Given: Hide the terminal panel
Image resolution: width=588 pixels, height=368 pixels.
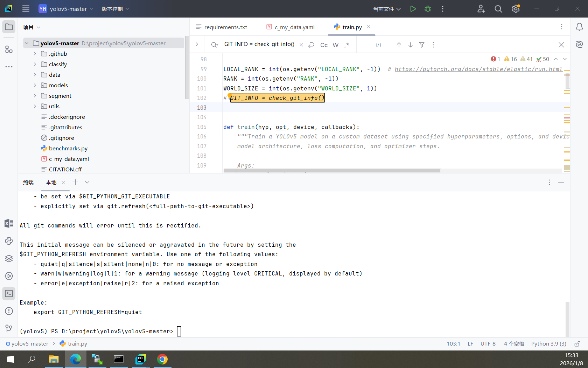Looking at the screenshot, I should [561, 182].
